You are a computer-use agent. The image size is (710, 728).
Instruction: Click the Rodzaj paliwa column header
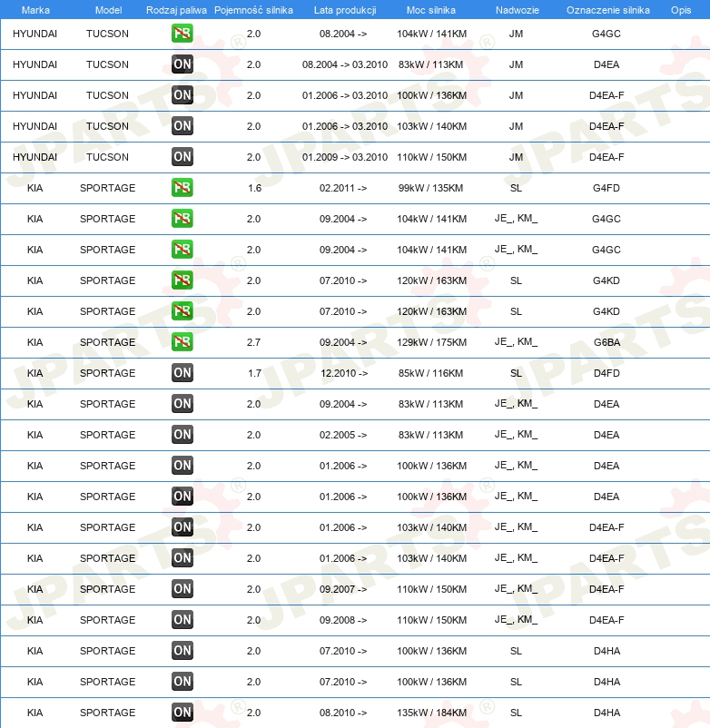[176, 10]
